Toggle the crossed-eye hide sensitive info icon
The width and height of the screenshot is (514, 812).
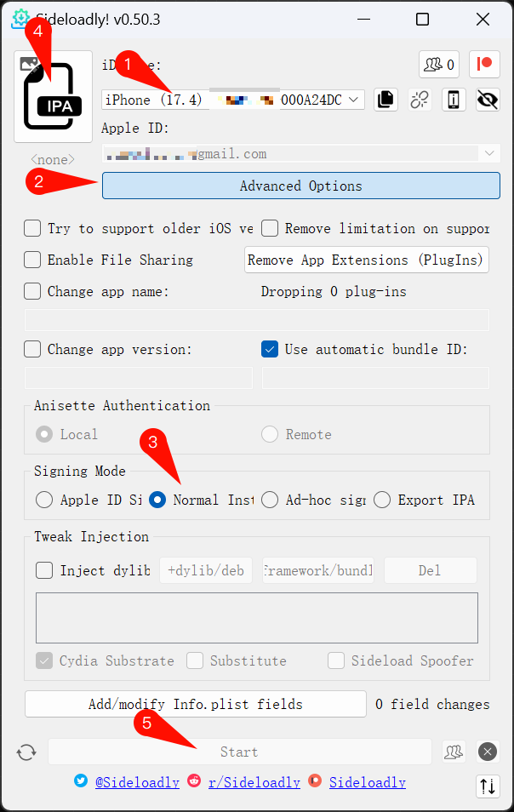tap(487, 100)
